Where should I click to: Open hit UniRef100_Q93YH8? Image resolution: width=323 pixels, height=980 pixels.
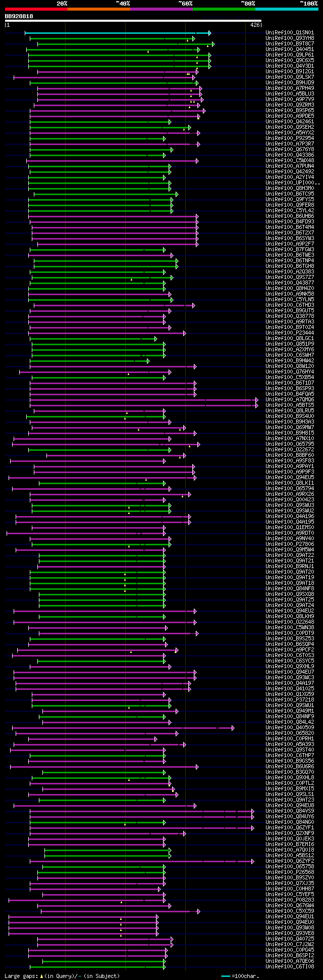pyautogui.click(x=290, y=38)
